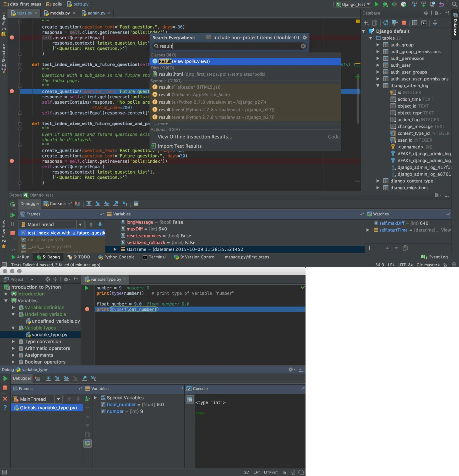The height and width of the screenshot is (476, 459).
Task: Run Import Test Results action
Action: tap(180, 146)
